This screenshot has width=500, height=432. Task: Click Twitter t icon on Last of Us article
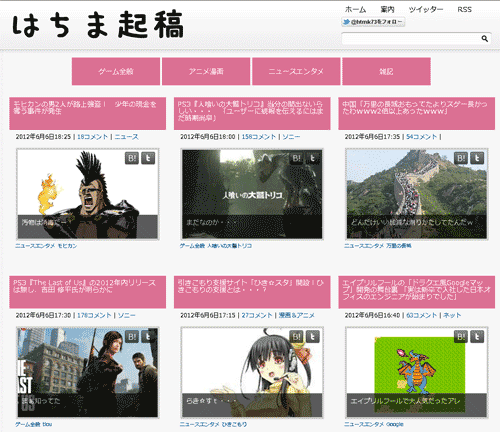tap(148, 337)
